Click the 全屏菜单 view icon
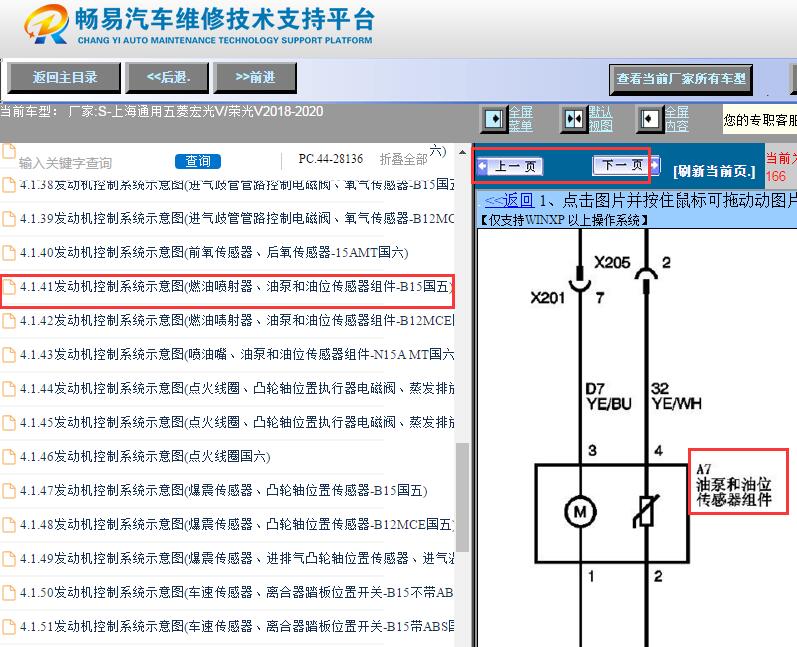Image resolution: width=797 pixels, height=647 pixels. click(x=494, y=119)
